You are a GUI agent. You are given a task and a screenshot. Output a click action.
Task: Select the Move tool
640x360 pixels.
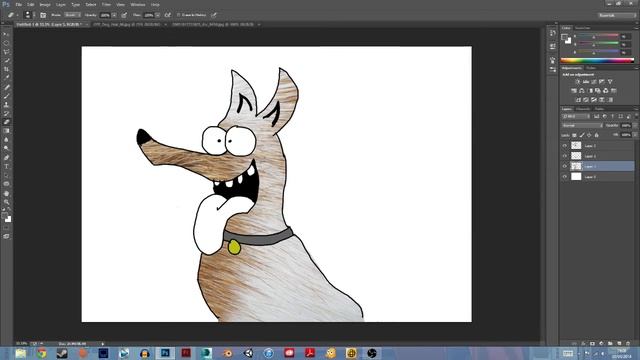(x=6, y=34)
